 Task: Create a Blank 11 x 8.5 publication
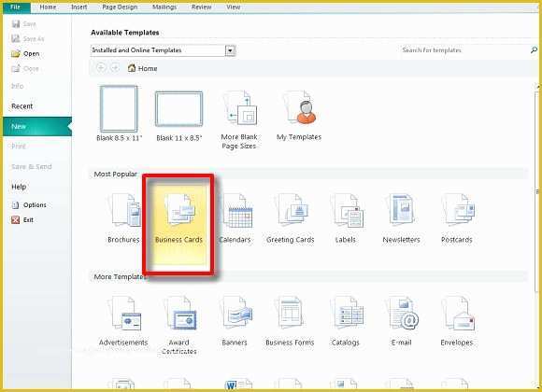pyautogui.click(x=179, y=117)
